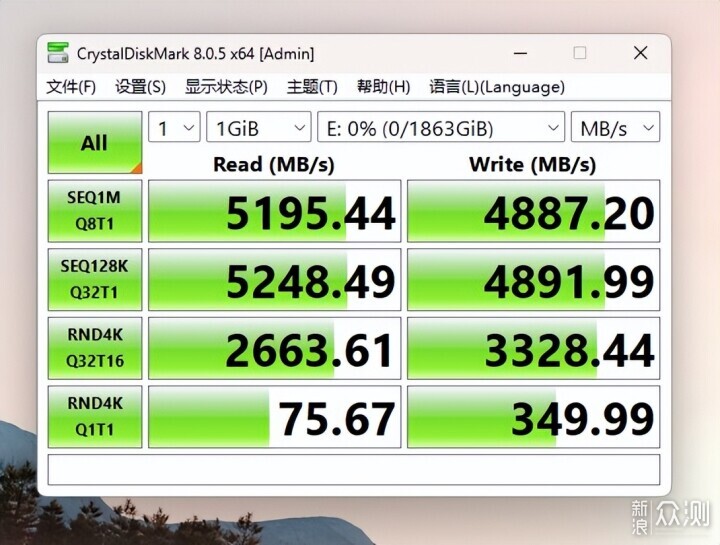This screenshot has width=720, height=545.
Task: Minimize the CrystalDiskMark window
Action: point(520,53)
